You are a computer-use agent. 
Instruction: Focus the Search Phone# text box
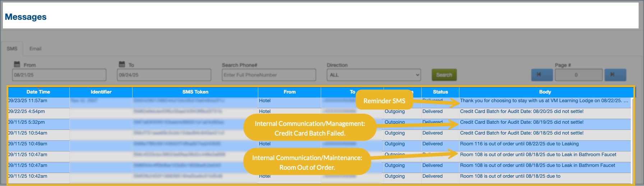[x=269, y=75]
